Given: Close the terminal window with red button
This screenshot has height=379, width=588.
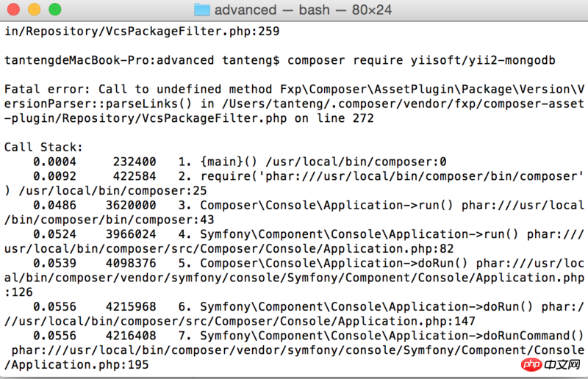Looking at the screenshot, I should click(15, 10).
